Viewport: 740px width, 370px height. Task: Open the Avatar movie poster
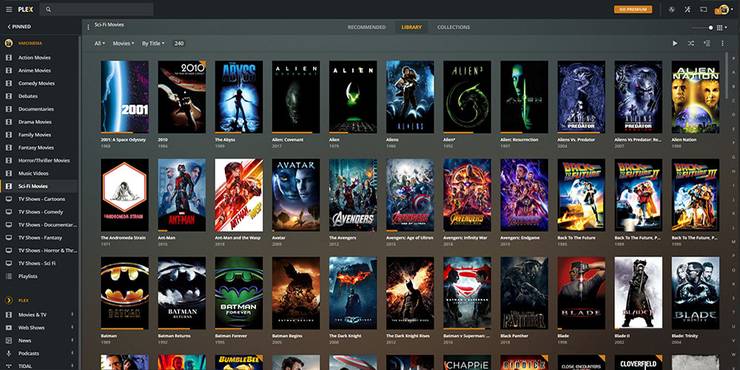[296, 195]
